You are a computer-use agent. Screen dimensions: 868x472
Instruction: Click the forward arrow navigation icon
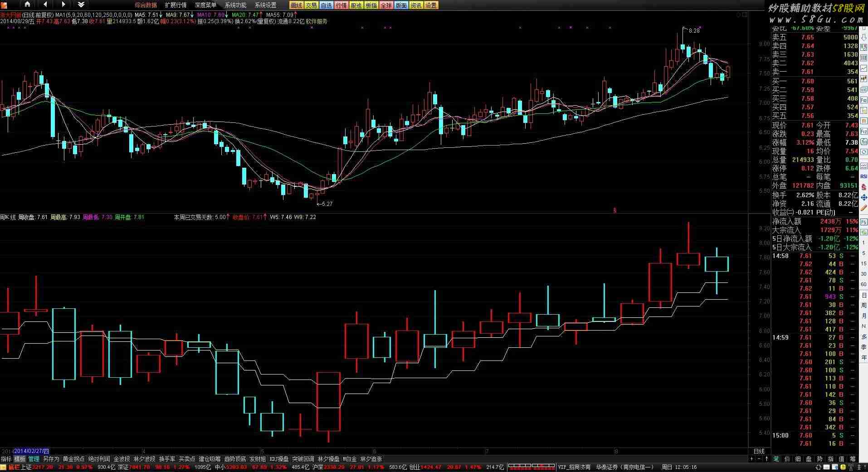pos(63,5)
